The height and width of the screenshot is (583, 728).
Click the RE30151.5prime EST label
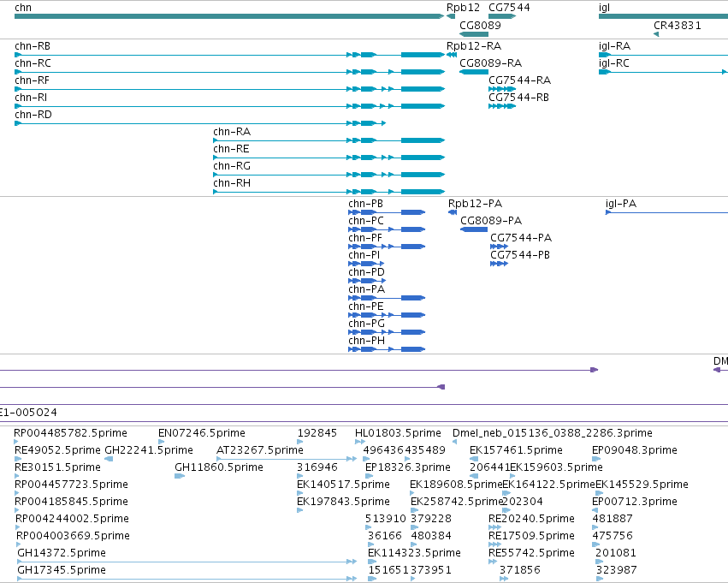point(57,467)
